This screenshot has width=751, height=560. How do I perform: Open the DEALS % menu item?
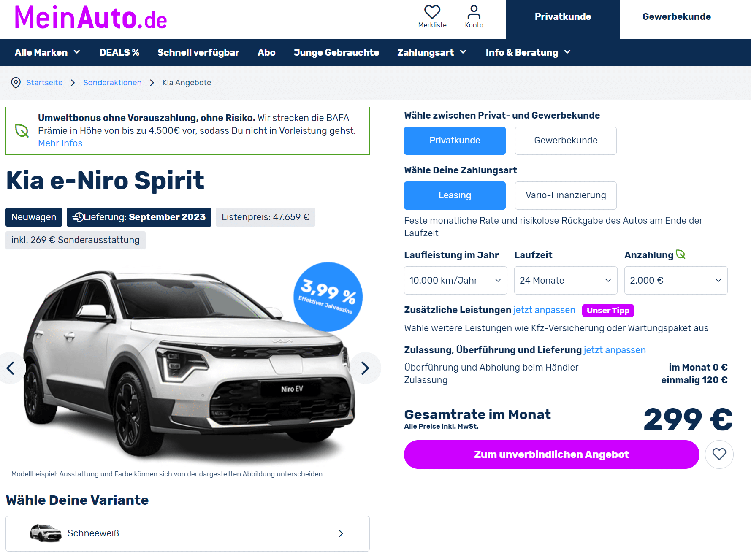[119, 52]
